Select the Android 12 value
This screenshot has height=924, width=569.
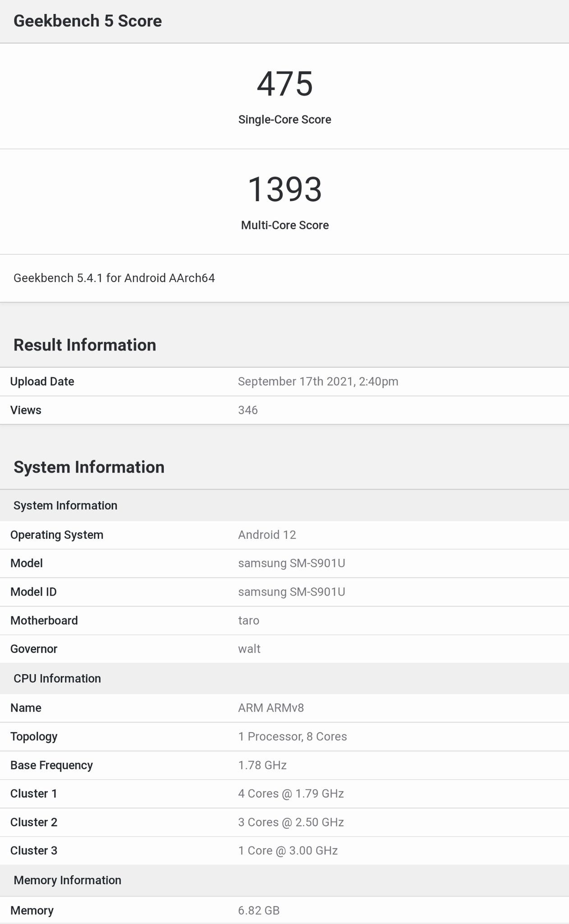[x=267, y=535]
